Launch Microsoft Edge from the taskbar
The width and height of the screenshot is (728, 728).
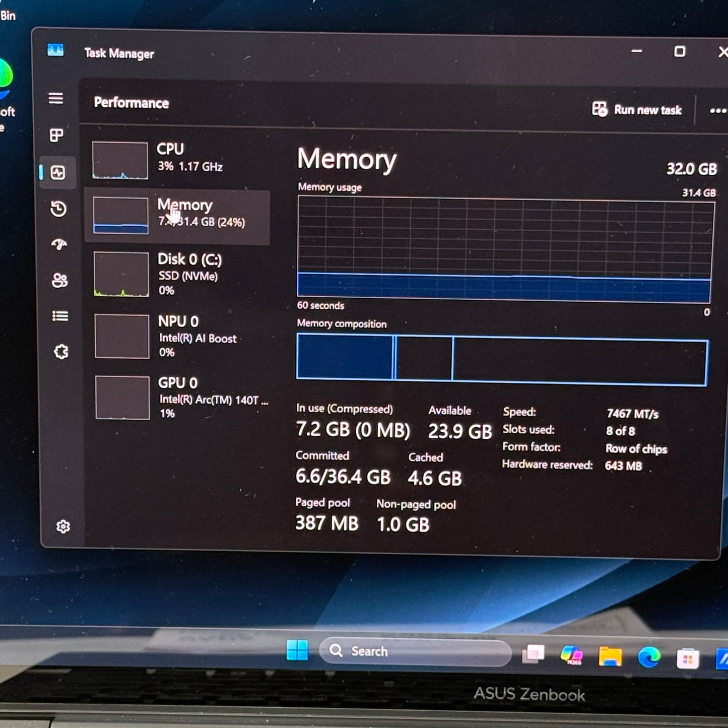(648, 656)
